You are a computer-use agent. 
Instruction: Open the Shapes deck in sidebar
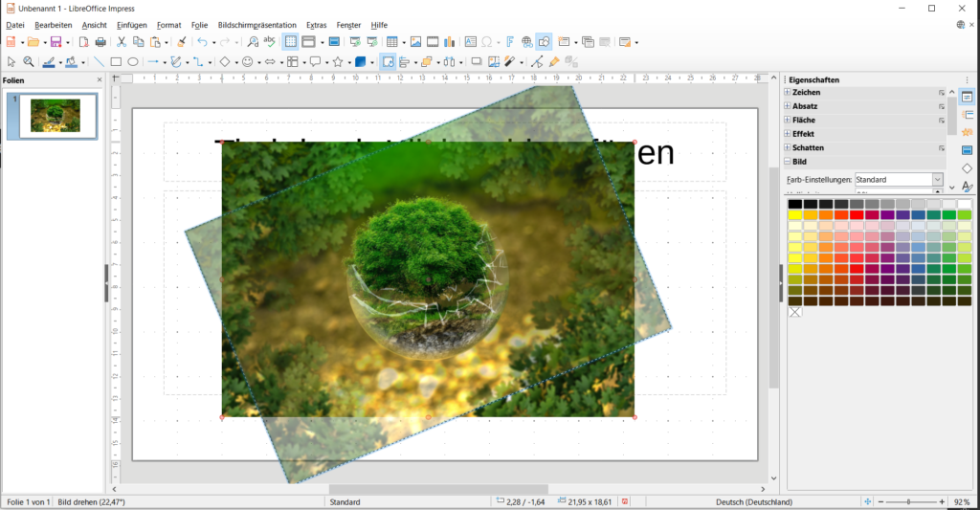[967, 168]
